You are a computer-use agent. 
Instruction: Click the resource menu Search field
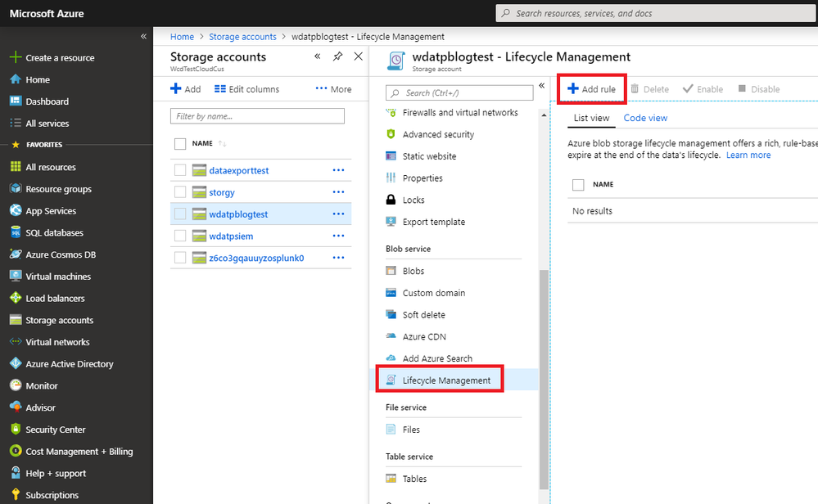pyautogui.click(x=459, y=92)
